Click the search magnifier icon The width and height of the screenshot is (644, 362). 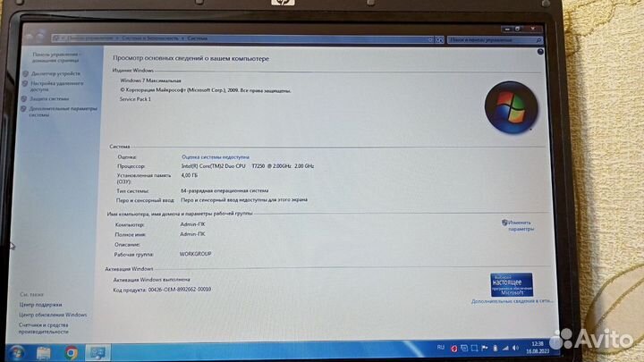[538, 40]
